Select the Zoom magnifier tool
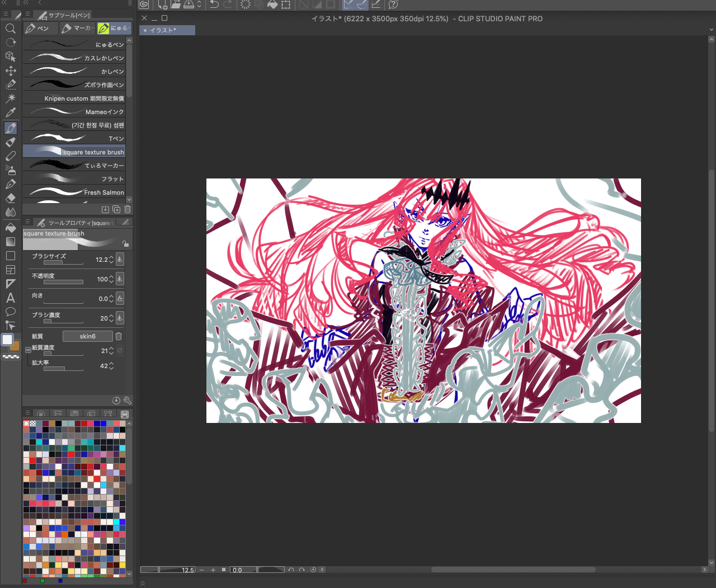This screenshot has height=588, width=716. click(10, 29)
